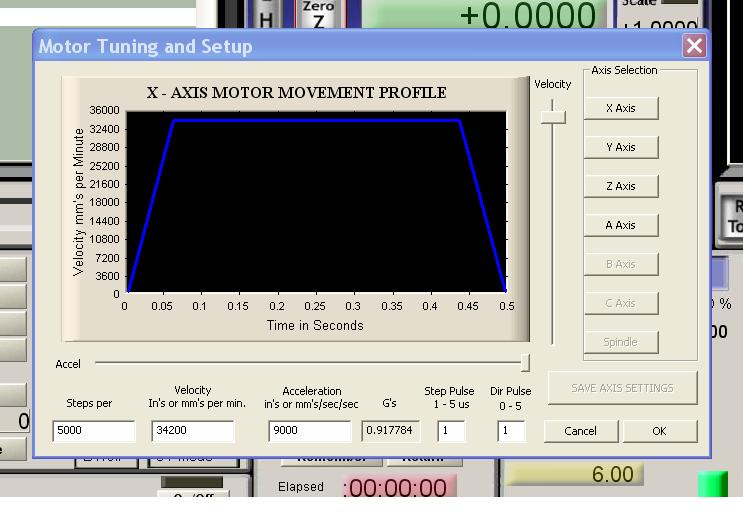Image resolution: width=743 pixels, height=512 pixels.
Task: Focus the Velocity value field showing 34200
Action: click(x=193, y=431)
